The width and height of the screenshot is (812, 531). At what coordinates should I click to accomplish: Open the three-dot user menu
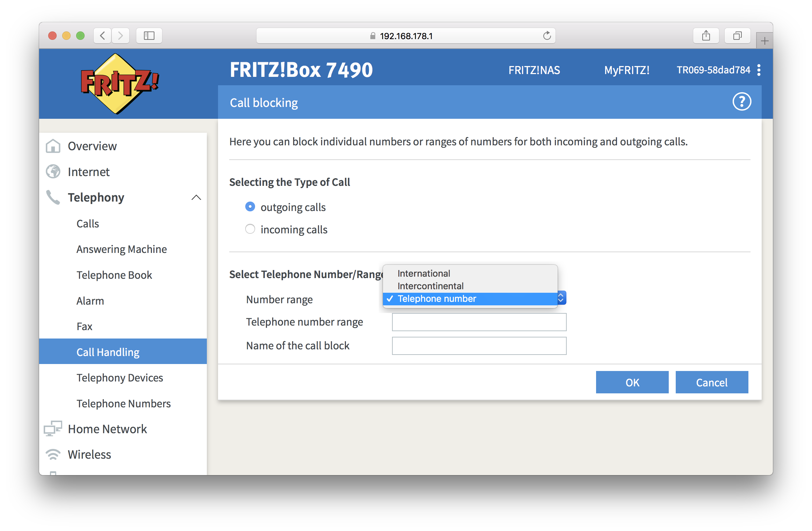pyautogui.click(x=759, y=70)
